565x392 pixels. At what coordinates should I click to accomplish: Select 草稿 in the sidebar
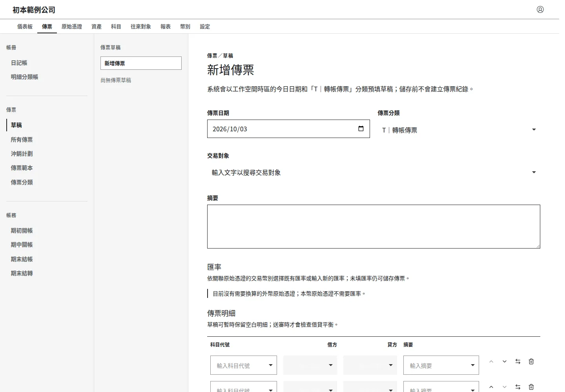point(47,125)
